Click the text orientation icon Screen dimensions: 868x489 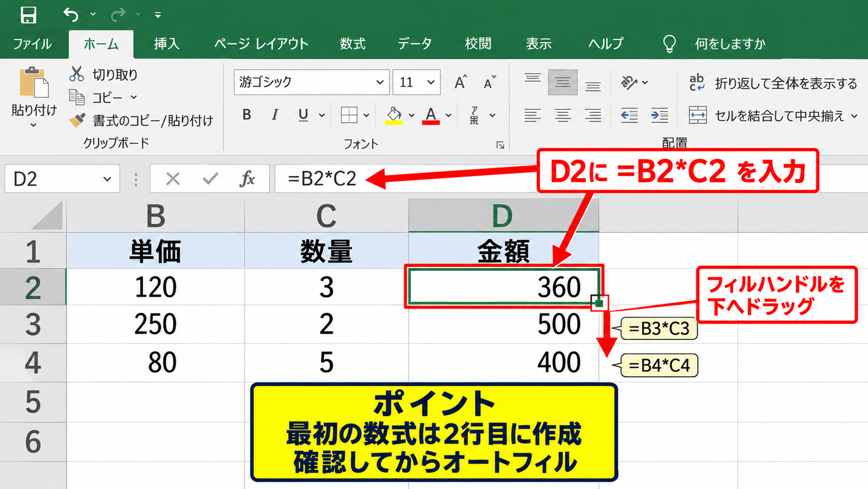(629, 82)
